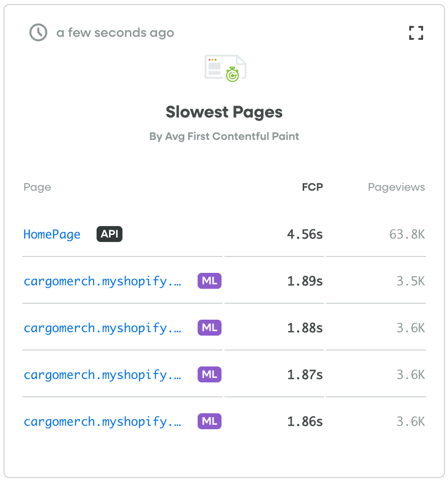Viewport: 448px width, 481px height.
Task: Click 'By Avg First Contentful Paint' subtitle
Action: [x=224, y=136]
